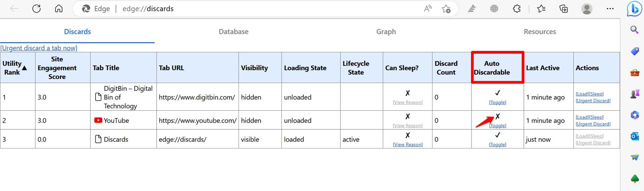Open the Collections icon
Image resolution: width=644 pixels, height=191 pixels.
pyautogui.click(x=563, y=9)
